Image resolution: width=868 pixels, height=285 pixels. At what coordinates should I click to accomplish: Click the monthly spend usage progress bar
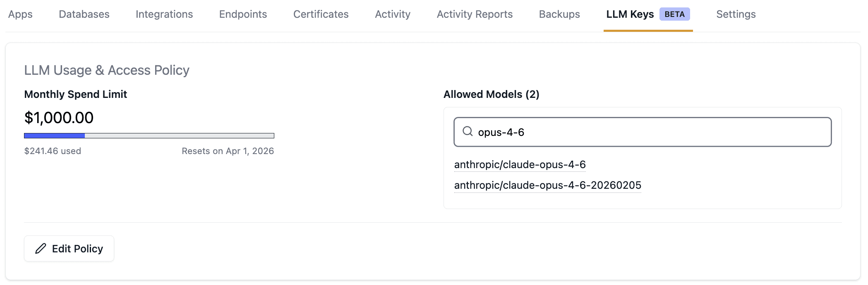[x=149, y=135]
